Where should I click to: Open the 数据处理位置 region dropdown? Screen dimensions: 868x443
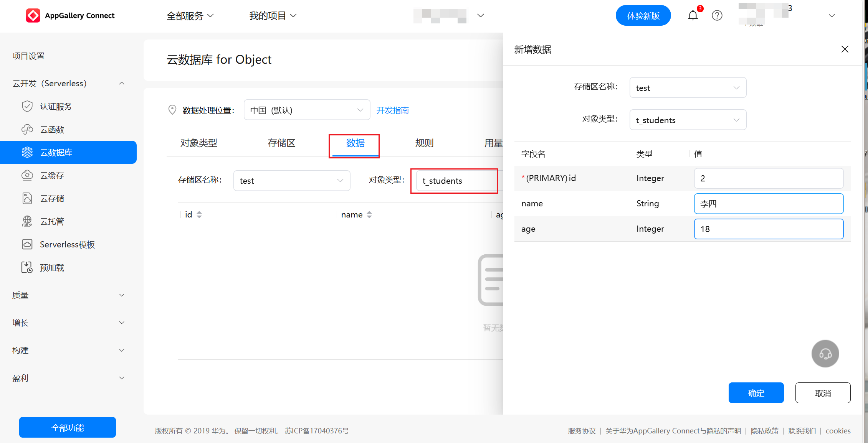[x=306, y=110]
